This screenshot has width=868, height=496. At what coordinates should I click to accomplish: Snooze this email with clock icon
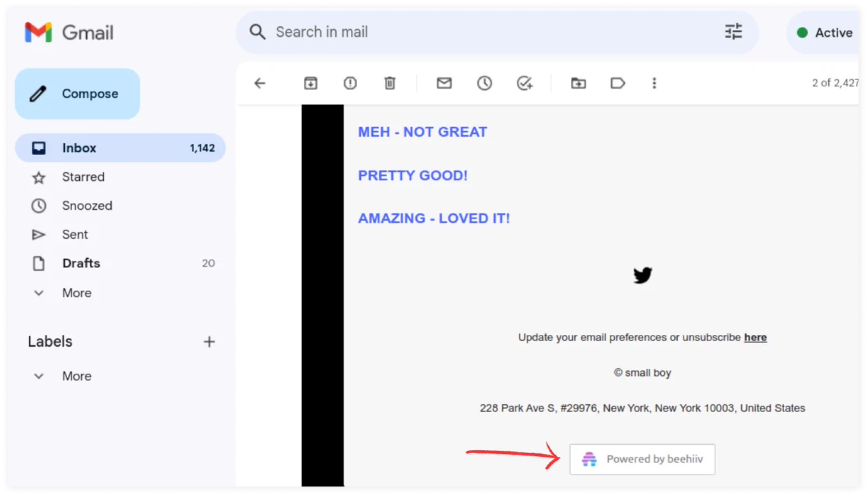coord(484,83)
